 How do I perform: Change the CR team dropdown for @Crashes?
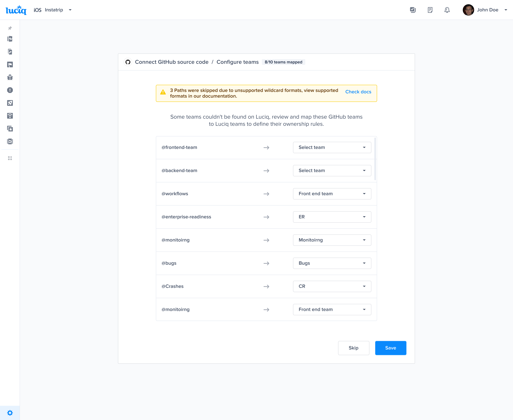[x=332, y=286]
